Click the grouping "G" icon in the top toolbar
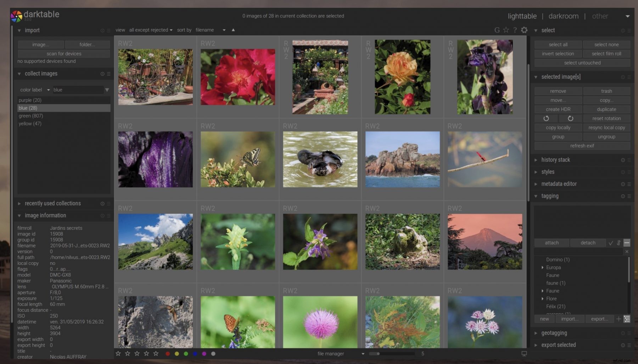The height and width of the screenshot is (364, 638). point(497,30)
